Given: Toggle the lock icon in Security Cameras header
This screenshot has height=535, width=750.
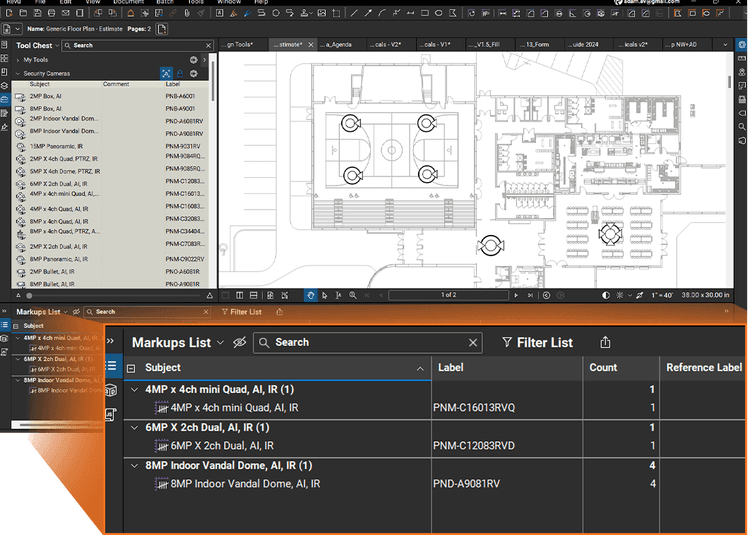Looking at the screenshot, I should [x=180, y=73].
